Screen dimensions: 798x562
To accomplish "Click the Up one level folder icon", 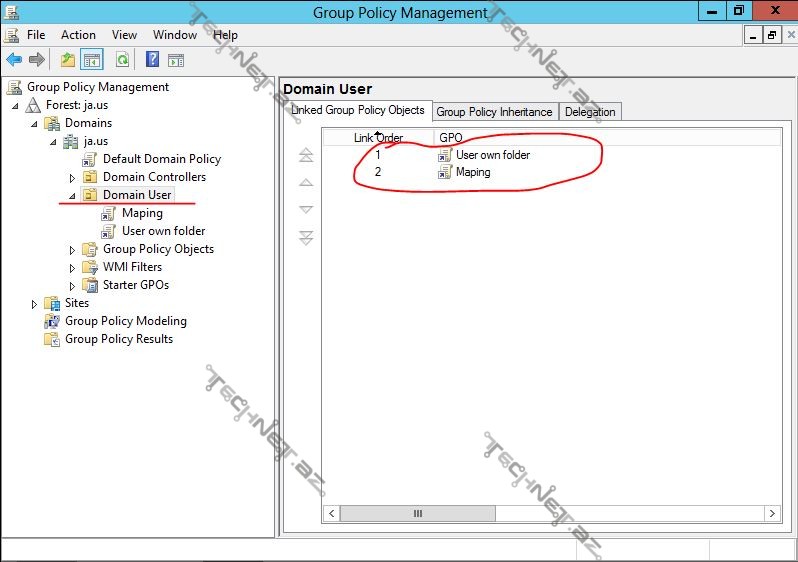I will point(68,60).
